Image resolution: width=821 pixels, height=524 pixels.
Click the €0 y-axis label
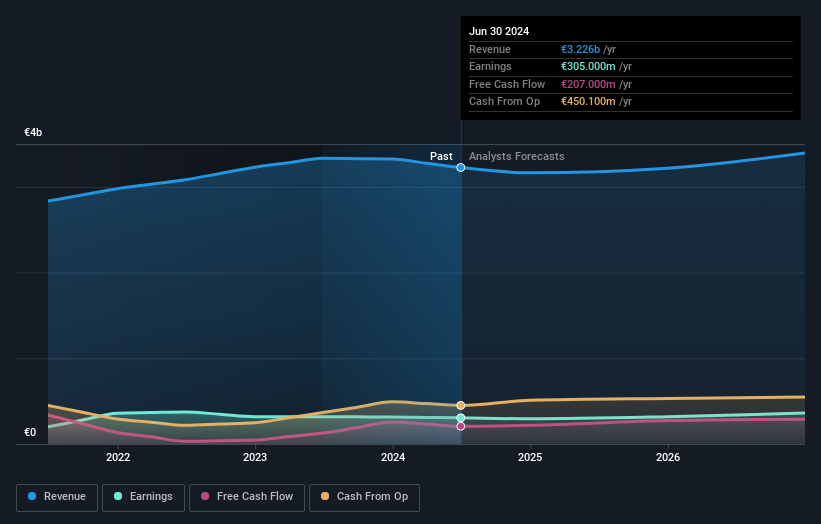(x=30, y=432)
